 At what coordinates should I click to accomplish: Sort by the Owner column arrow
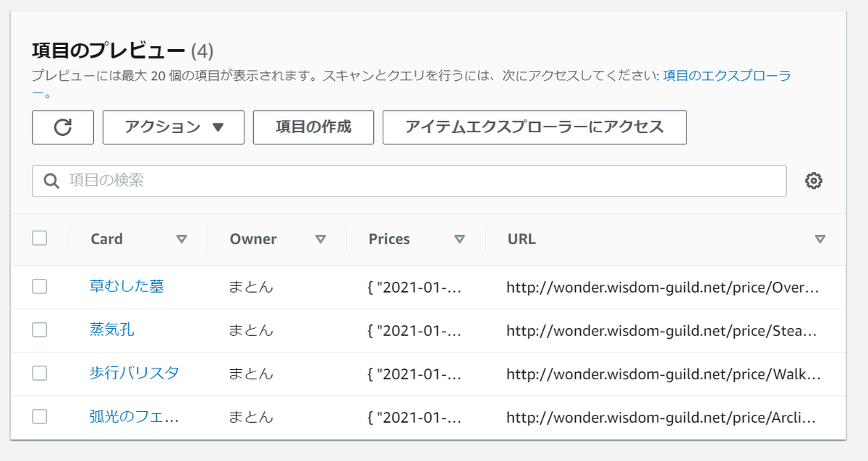point(320,239)
